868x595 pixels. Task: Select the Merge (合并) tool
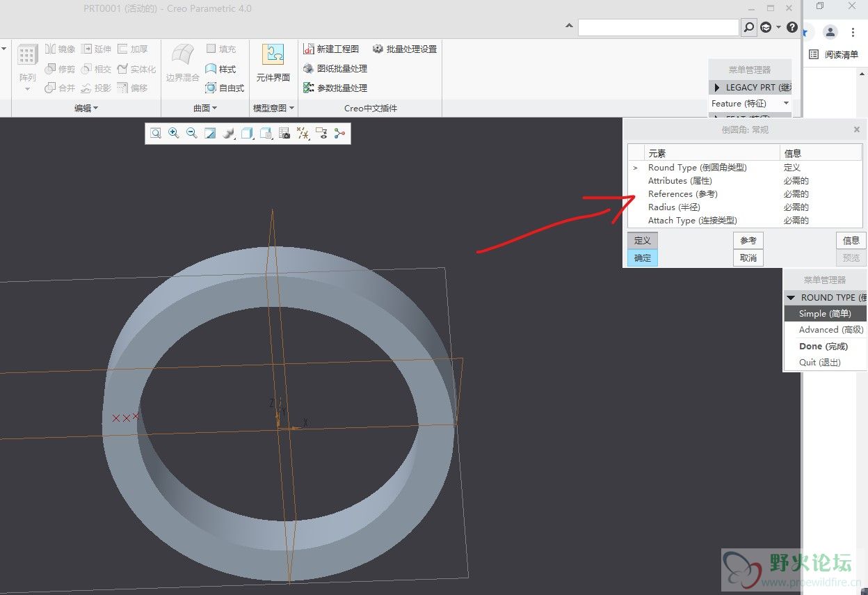[61, 88]
